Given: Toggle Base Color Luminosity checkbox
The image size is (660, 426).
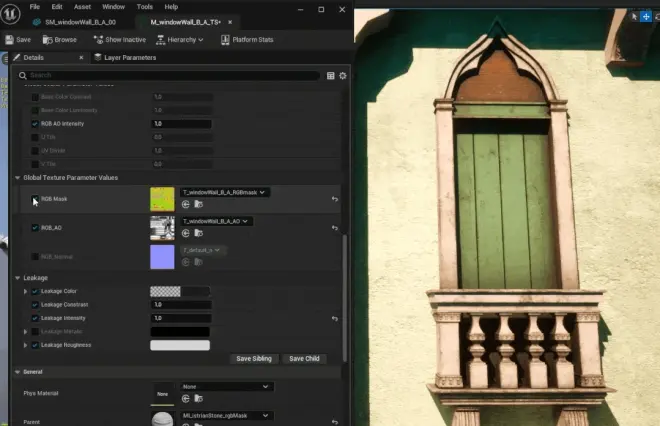Looking at the screenshot, I should (35, 110).
